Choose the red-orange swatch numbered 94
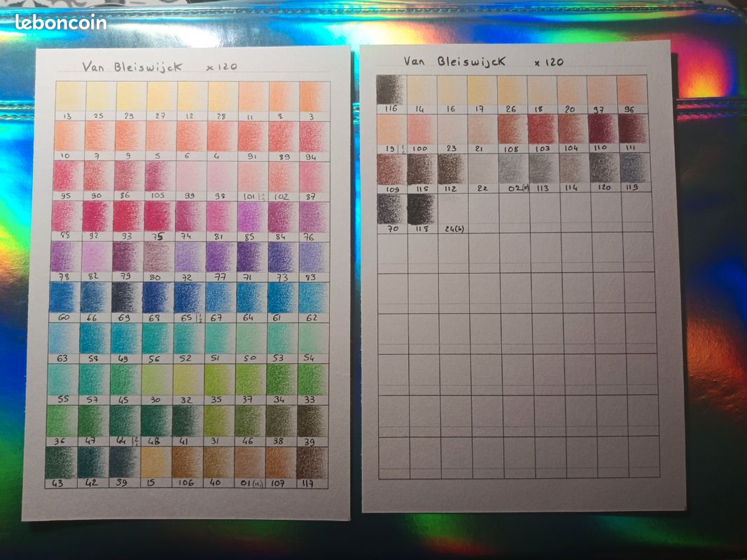 click(x=314, y=137)
